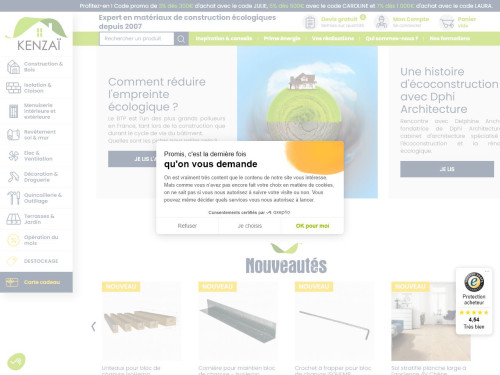The width and height of the screenshot is (500, 375).
Task: Click the search magnifier icon
Action: (181, 39)
